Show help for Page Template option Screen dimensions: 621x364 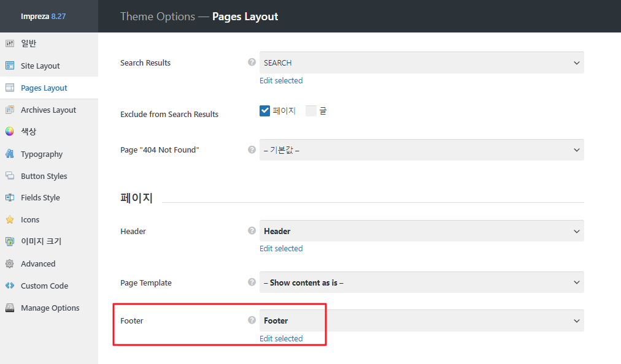pyautogui.click(x=252, y=282)
